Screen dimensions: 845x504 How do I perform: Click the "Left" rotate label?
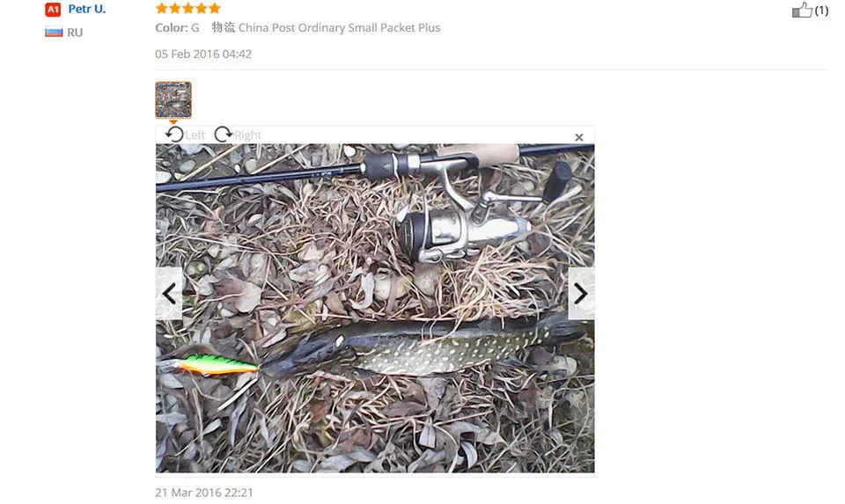point(195,135)
